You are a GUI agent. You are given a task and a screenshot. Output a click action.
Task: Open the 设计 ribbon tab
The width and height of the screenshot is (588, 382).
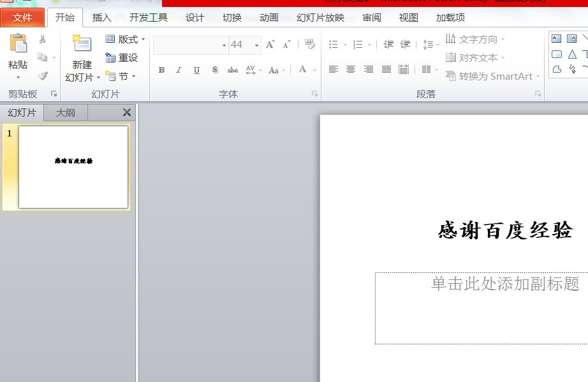coord(194,17)
